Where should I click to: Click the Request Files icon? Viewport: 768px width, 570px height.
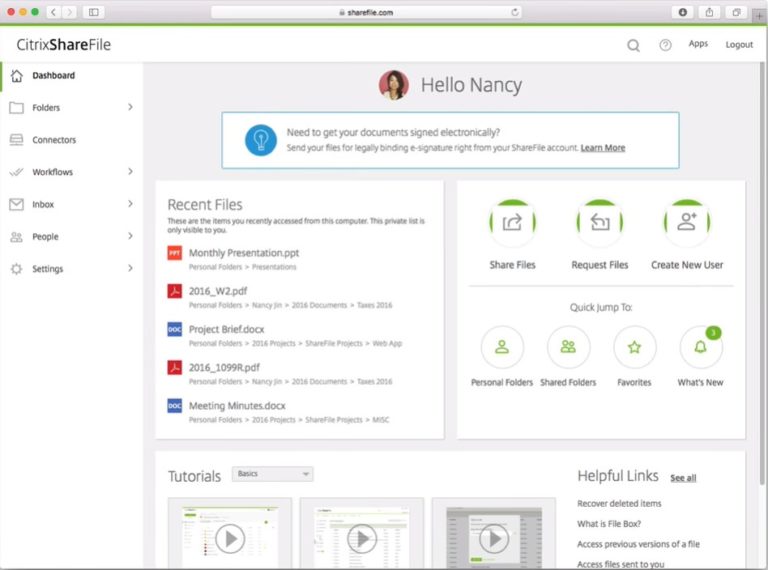[600, 224]
